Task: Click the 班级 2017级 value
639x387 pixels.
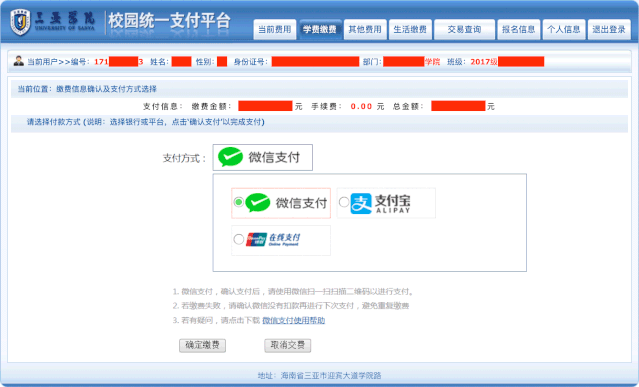Action: point(484,62)
